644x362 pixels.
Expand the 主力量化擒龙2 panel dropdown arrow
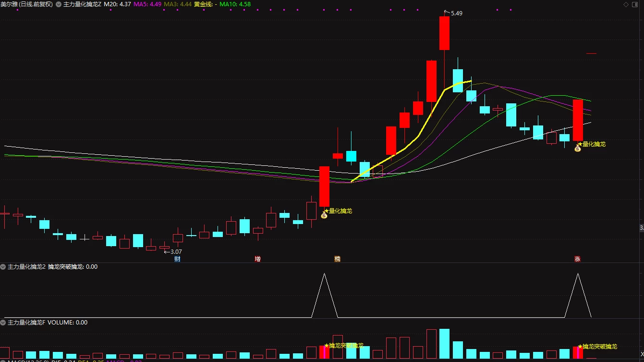(3, 267)
